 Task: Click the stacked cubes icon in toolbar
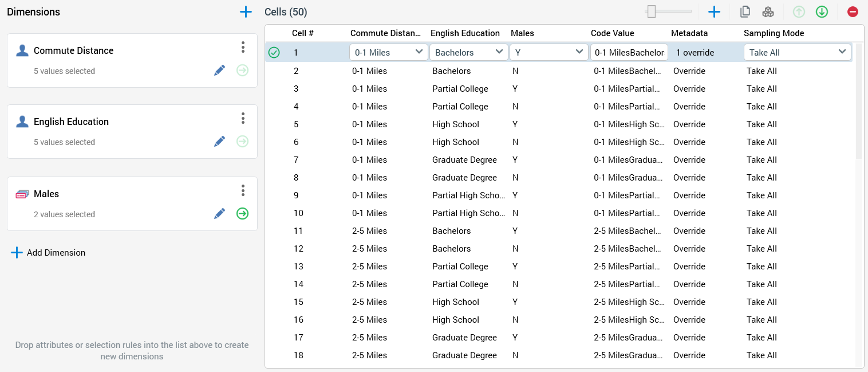click(x=768, y=12)
